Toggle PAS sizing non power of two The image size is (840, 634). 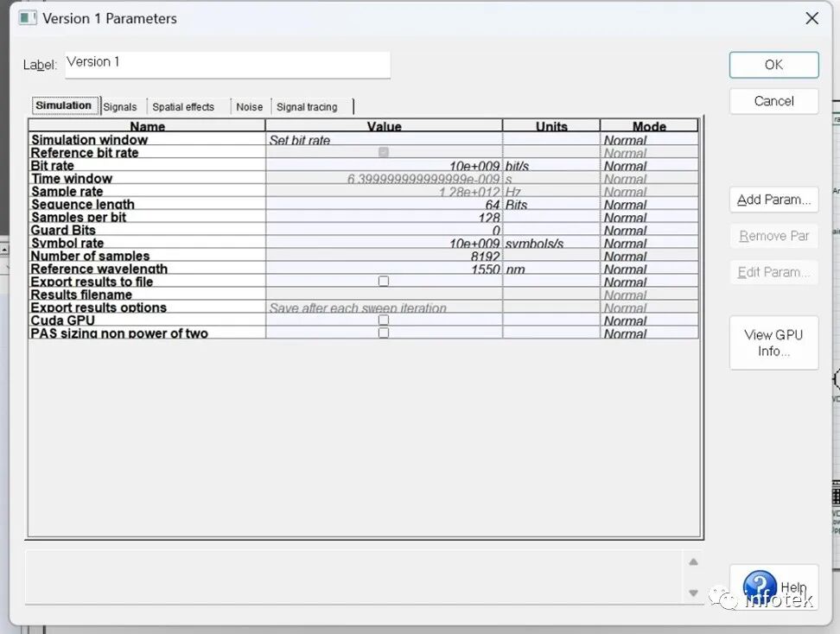383,332
